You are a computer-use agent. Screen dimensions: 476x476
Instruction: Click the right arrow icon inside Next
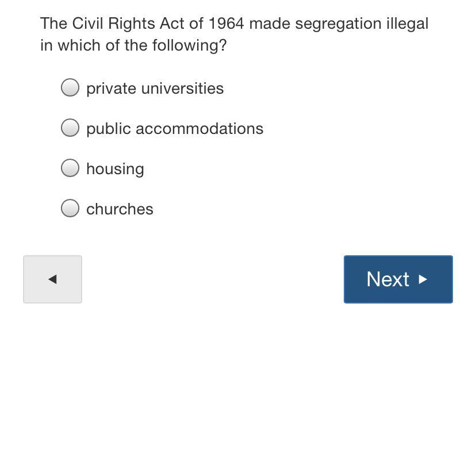pos(423,279)
